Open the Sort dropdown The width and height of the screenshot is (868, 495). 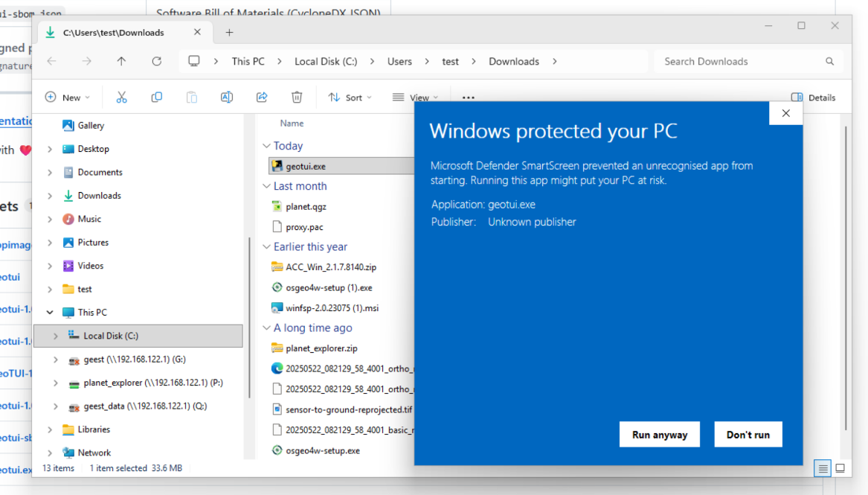pyautogui.click(x=350, y=98)
